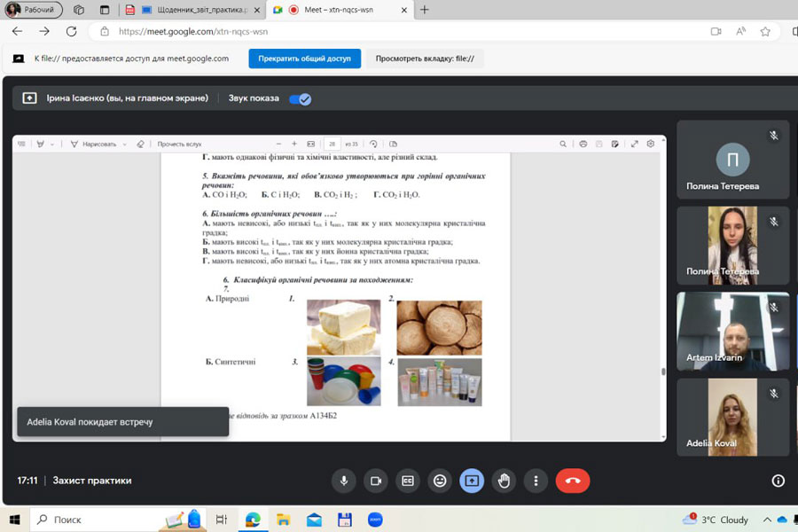Open the Windows Start menu

click(x=15, y=520)
